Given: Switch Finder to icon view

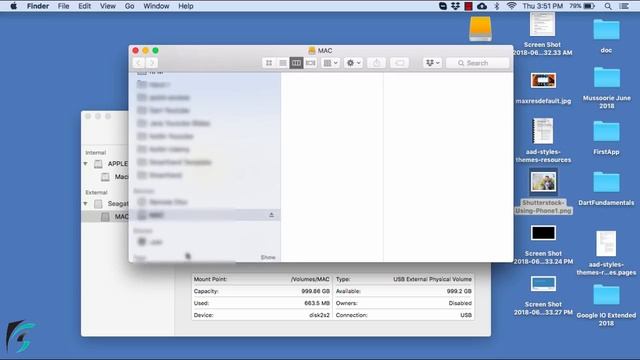Looking at the screenshot, I should (269, 63).
